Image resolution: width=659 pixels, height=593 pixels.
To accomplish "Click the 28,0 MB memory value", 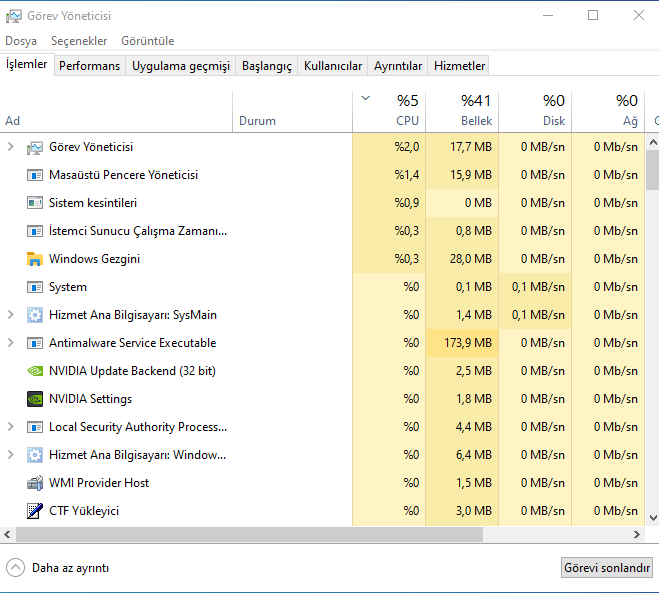I will pyautogui.click(x=471, y=259).
